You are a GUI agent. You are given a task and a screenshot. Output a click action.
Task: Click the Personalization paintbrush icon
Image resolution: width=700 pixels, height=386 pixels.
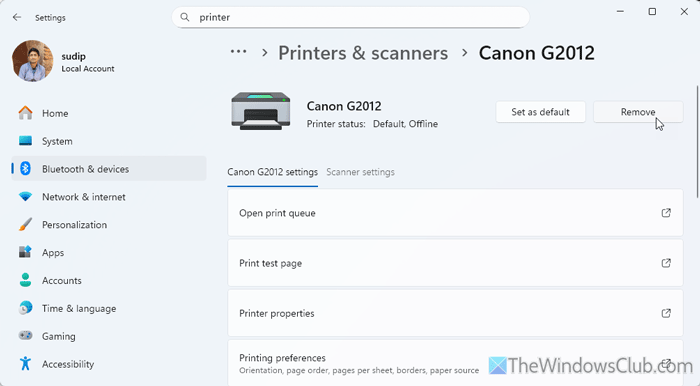25,224
